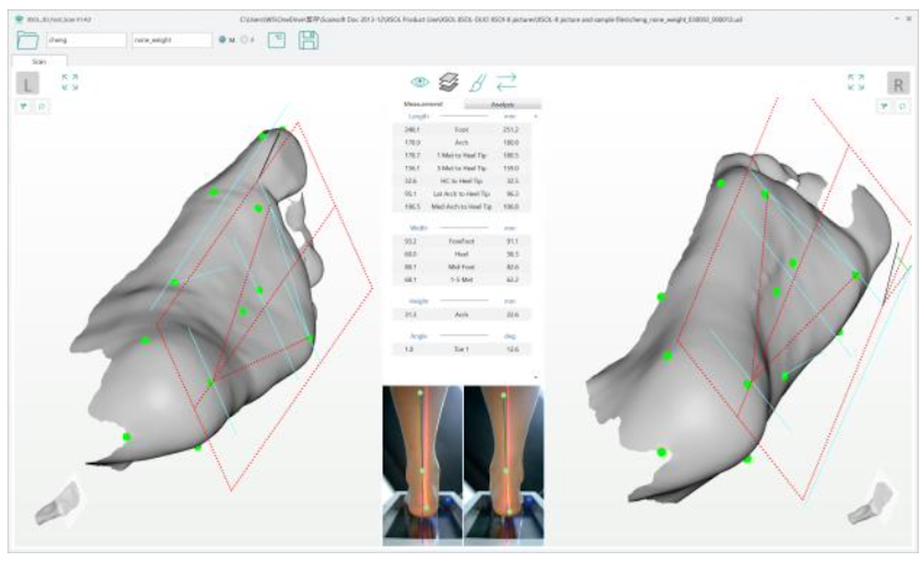924x562 pixels.
Task: Expand the left foot view to fullscreen
Action: [70, 82]
